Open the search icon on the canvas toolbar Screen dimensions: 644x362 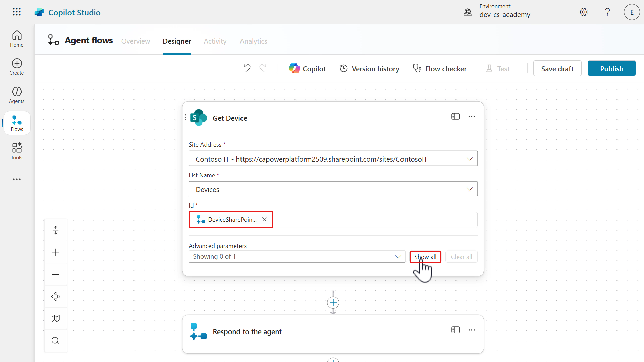(55, 341)
